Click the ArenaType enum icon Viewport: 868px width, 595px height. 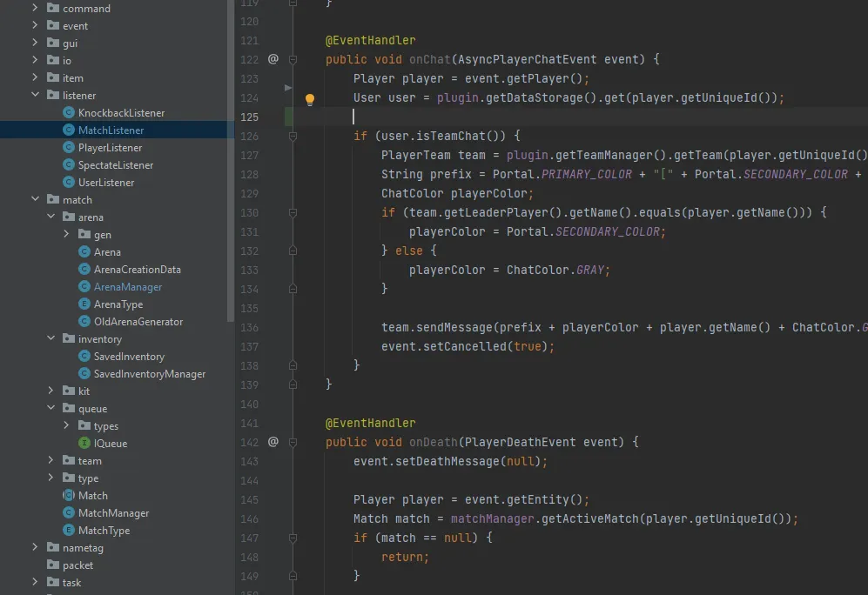(x=84, y=304)
